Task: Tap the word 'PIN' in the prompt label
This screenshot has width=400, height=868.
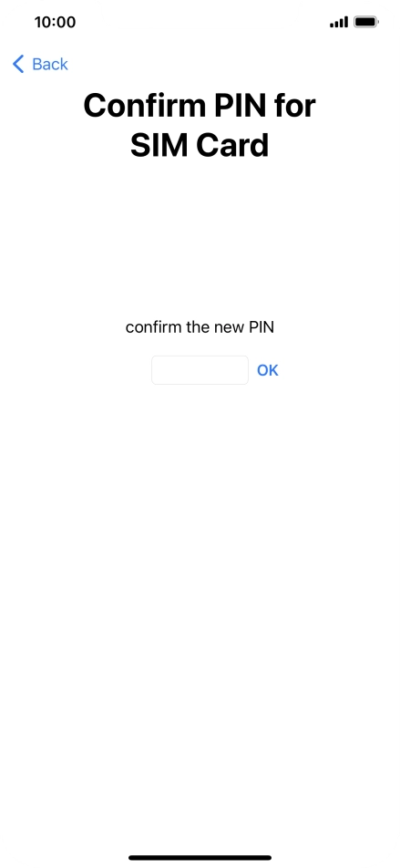Action: 262,327
